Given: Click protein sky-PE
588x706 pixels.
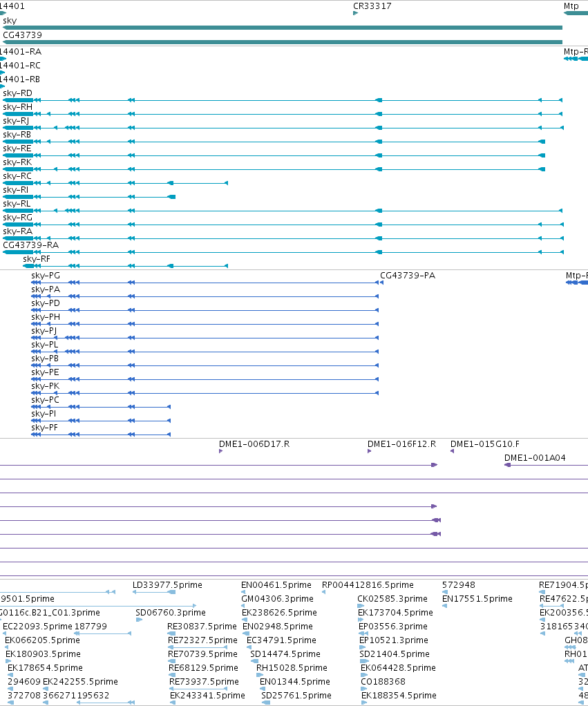Looking at the screenshot, I should pyautogui.click(x=45, y=372).
